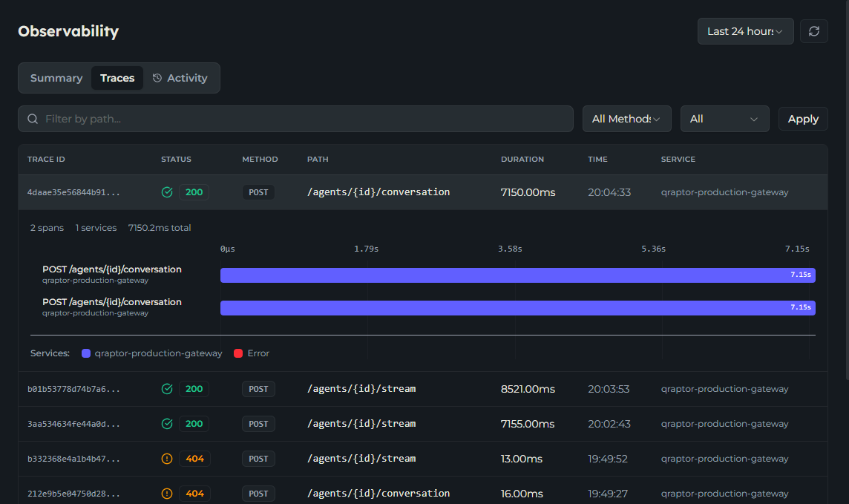Click orange warning icon for trace b332368e4a1b4b47
Viewport: 849px width, 504px height.
[167, 459]
